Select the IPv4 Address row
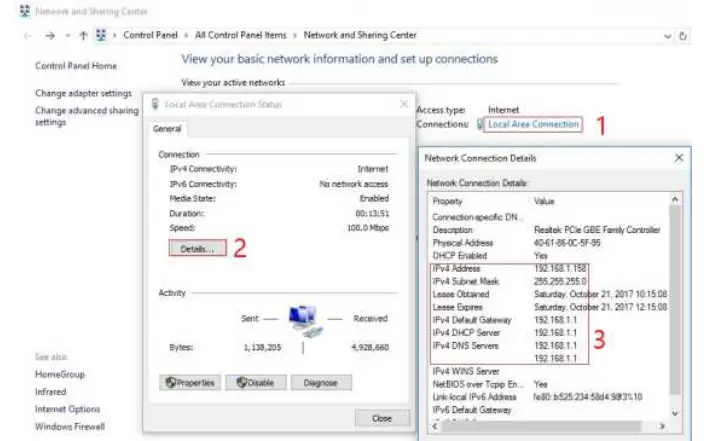721x441 pixels. tap(549, 269)
